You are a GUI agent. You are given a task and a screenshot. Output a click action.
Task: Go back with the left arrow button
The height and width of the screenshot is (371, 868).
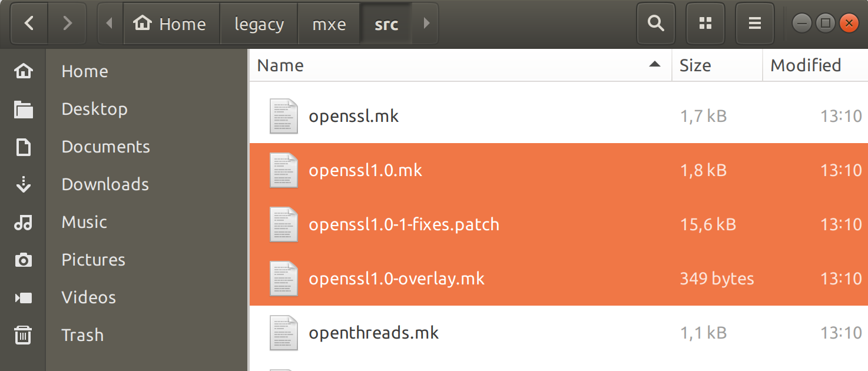pos(29,24)
